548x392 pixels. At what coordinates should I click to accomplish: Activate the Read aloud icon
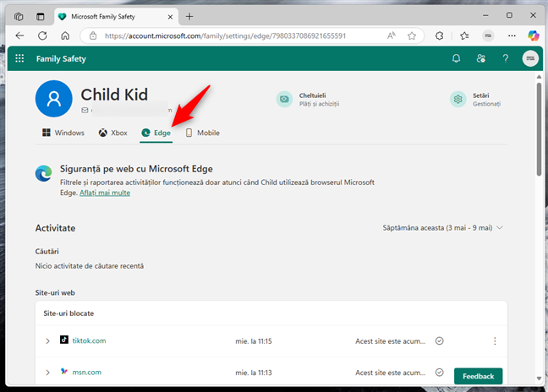pyautogui.click(x=391, y=35)
